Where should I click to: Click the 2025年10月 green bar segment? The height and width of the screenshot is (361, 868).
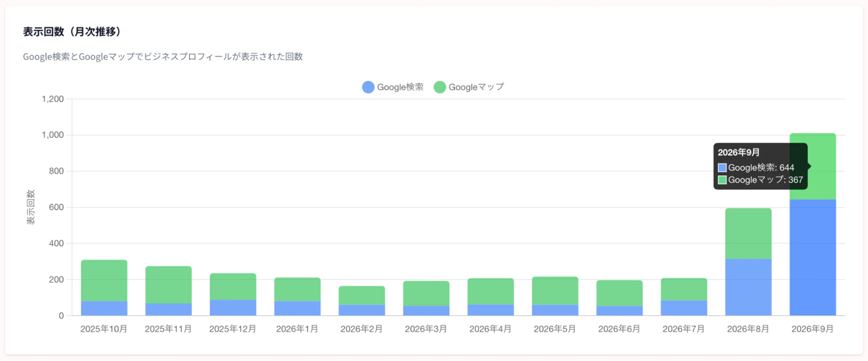coord(104,281)
